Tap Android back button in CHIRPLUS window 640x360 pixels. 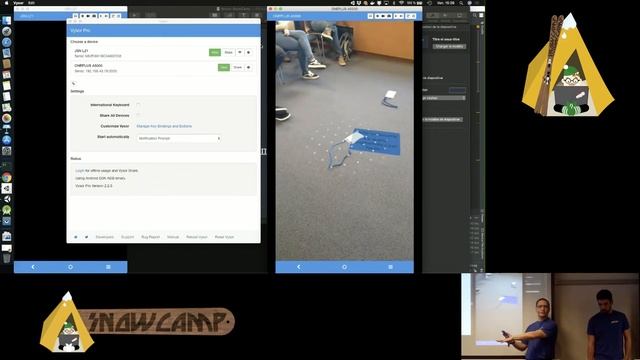click(299, 267)
